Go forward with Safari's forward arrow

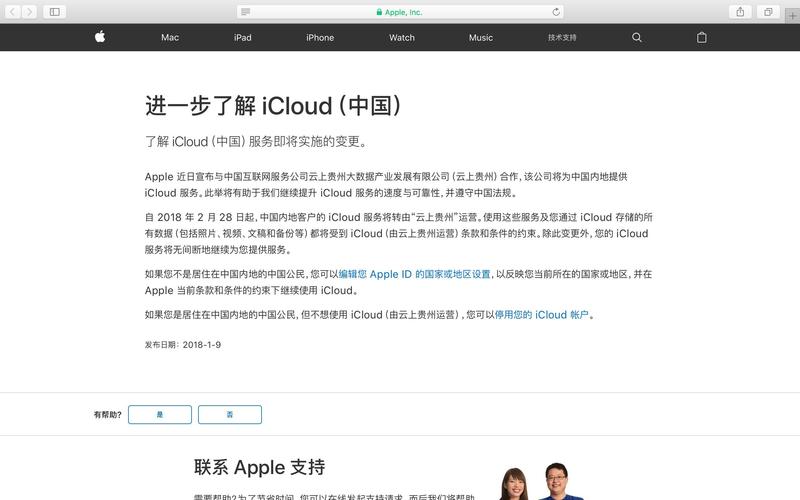[30, 12]
